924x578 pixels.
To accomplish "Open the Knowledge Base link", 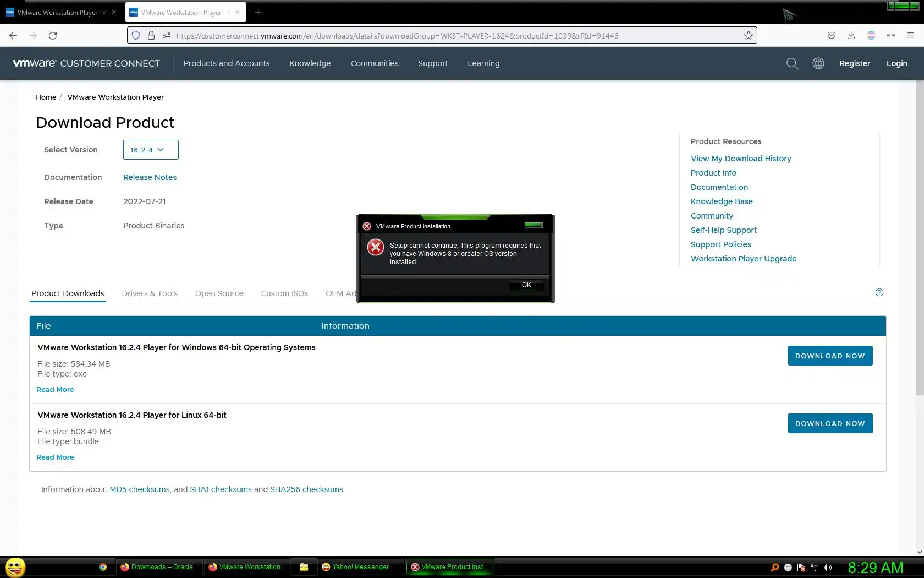I will pos(722,201).
